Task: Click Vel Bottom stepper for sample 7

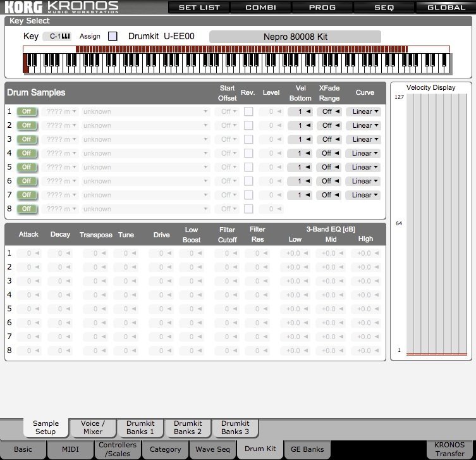Action: click(x=300, y=195)
